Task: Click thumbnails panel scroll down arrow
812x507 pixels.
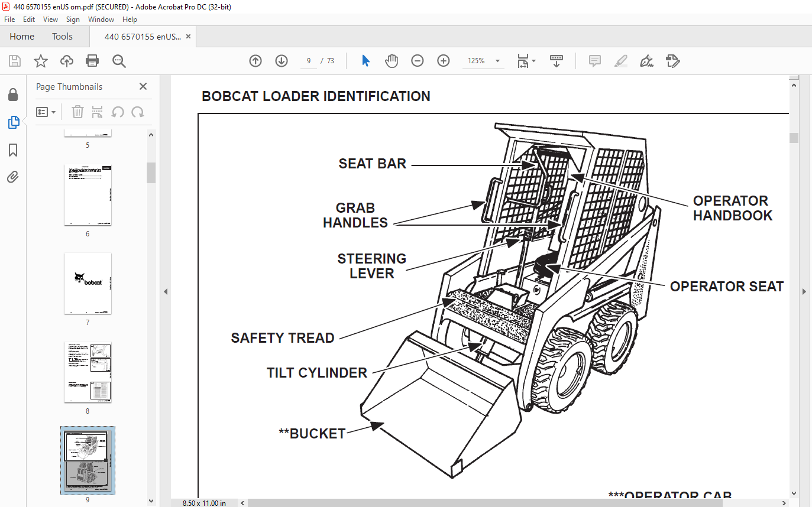Action: (x=151, y=501)
